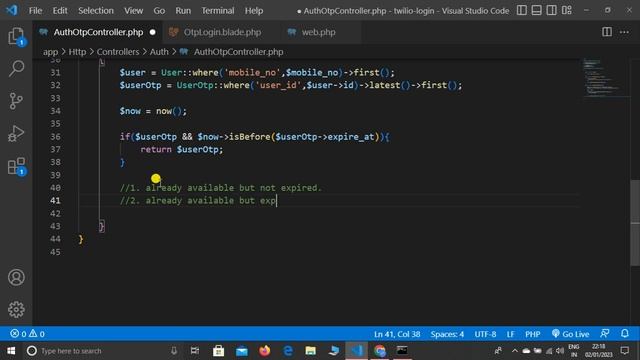The image size is (640, 360).
Task: Click the '$now = now();' code line
Action: 153,111
